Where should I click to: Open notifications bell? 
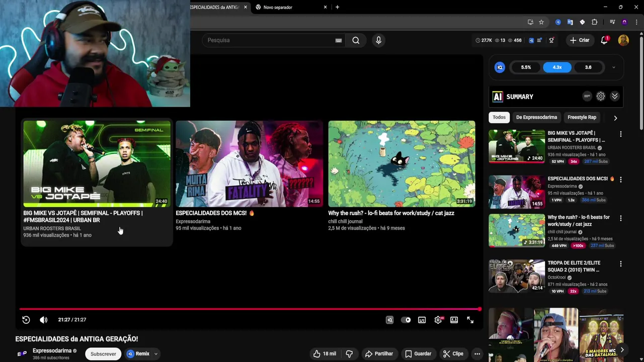pos(604,40)
